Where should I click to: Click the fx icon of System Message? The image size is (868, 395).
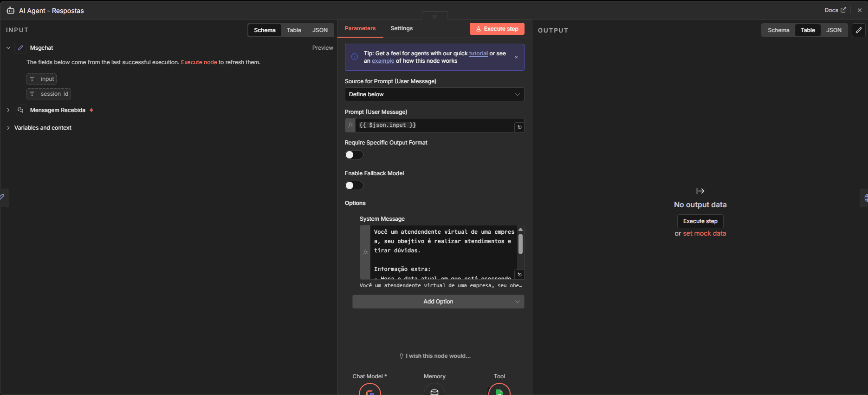point(365,252)
